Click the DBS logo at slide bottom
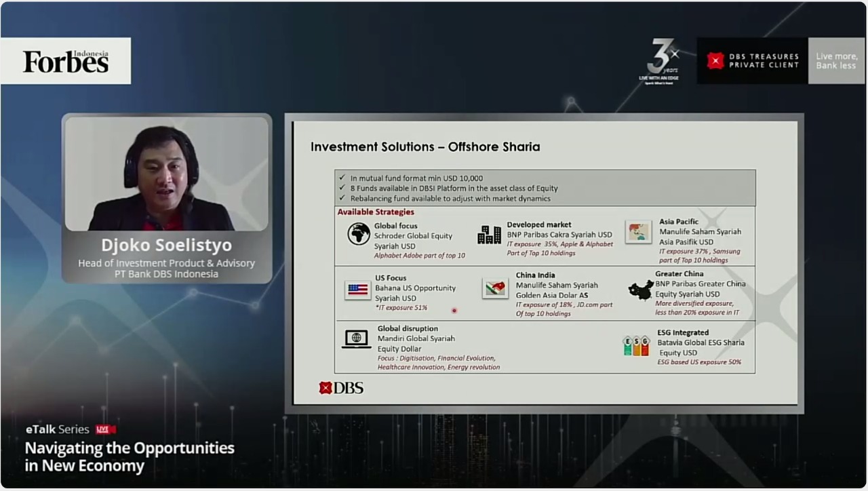The height and width of the screenshot is (491, 868). pyautogui.click(x=341, y=388)
